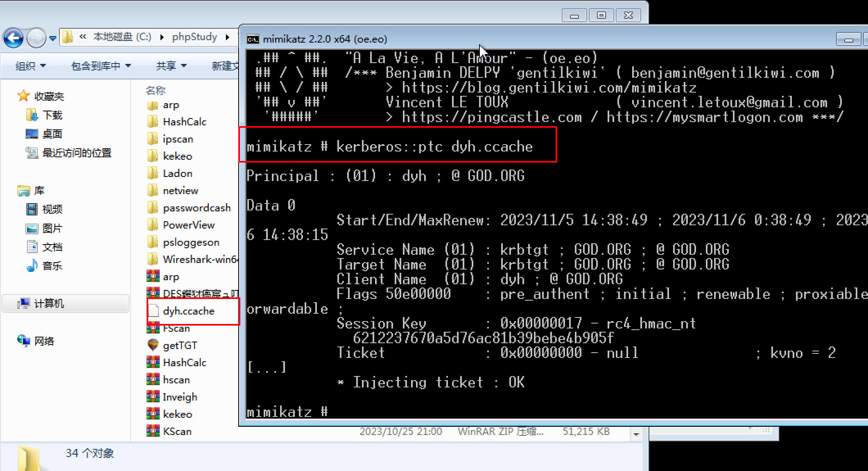Maximize the Explorer window
Viewport: 868px width, 471px height.
click(601, 16)
